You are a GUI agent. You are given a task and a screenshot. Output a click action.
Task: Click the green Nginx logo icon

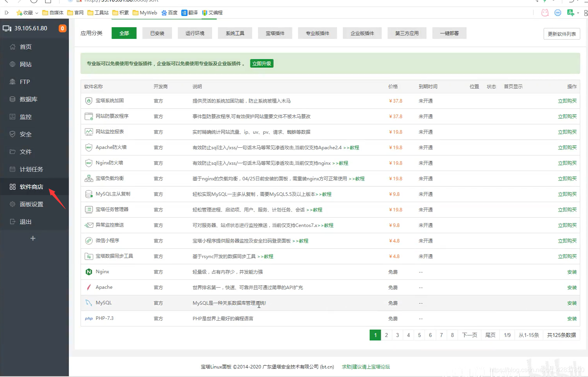89,272
